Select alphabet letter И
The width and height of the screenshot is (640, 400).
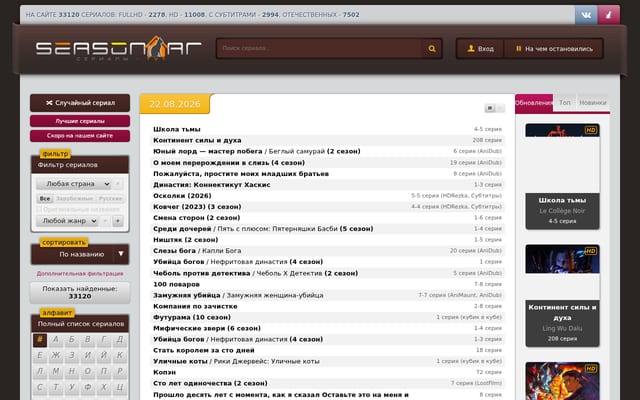(87, 356)
